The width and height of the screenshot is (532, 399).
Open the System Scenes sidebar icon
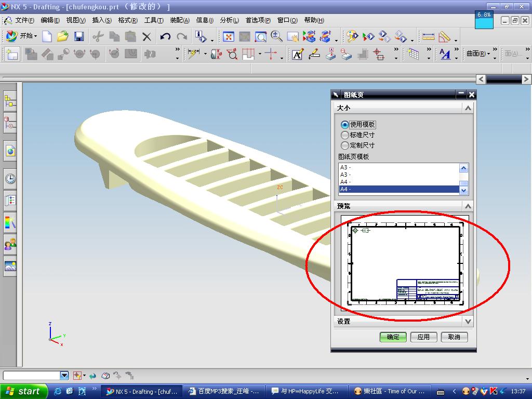(x=10, y=266)
